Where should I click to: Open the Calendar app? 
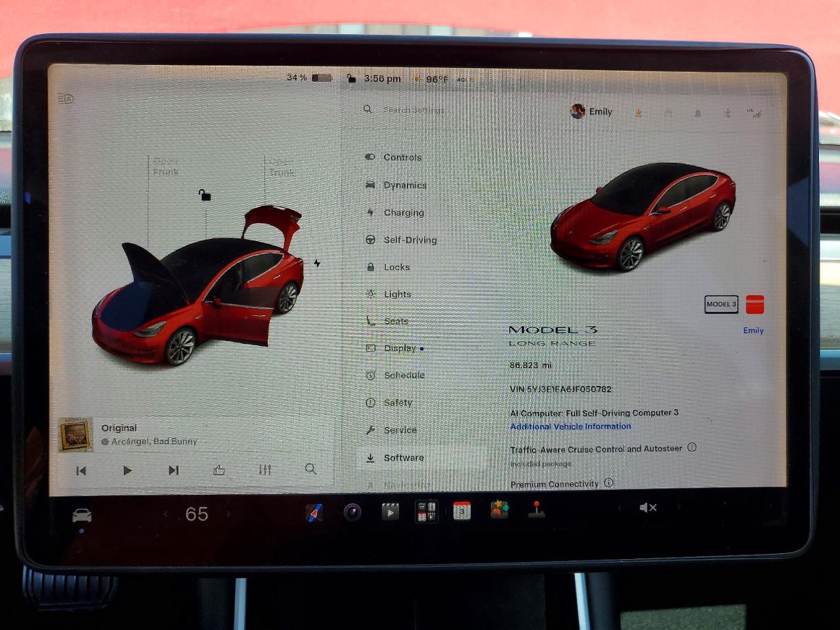pyautogui.click(x=462, y=511)
